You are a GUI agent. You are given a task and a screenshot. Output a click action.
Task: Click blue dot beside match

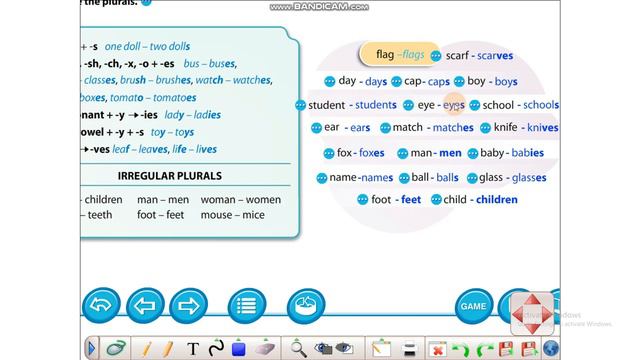385,128
